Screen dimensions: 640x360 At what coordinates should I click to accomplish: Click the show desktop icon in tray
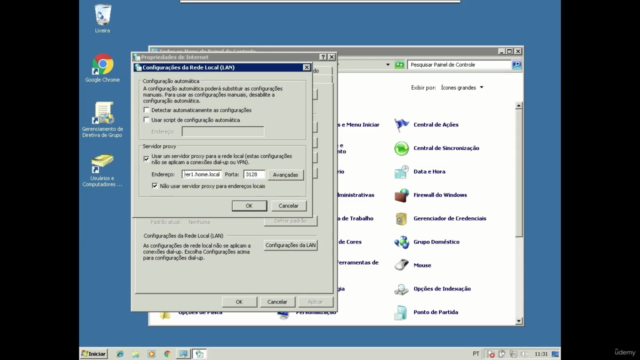click(x=555, y=354)
